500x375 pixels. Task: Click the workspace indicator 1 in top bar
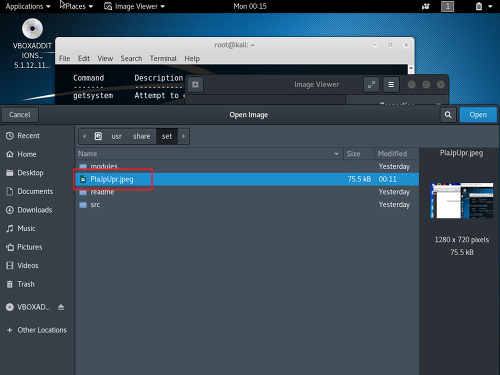point(447,6)
